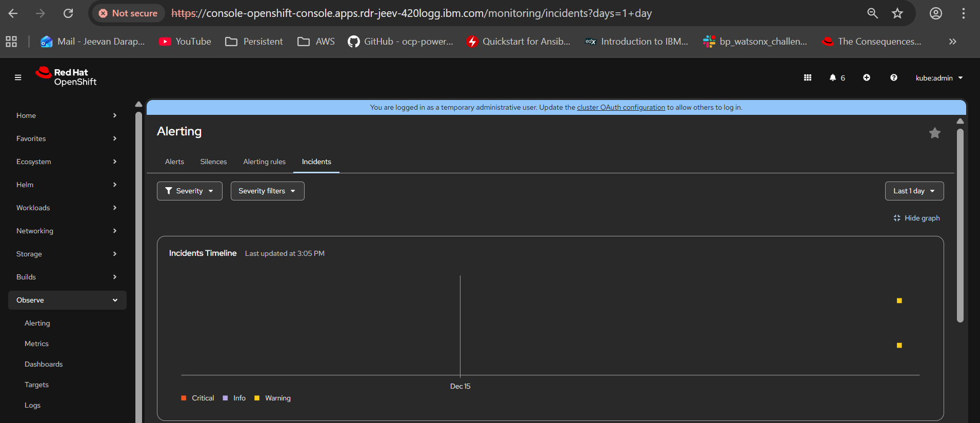Open the browser three-dot menu
The image size is (980, 423).
click(x=964, y=13)
